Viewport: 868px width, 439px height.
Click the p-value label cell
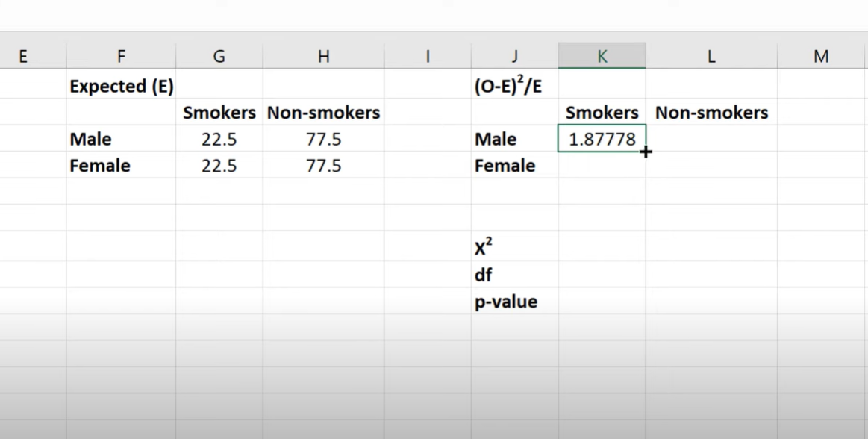point(514,302)
